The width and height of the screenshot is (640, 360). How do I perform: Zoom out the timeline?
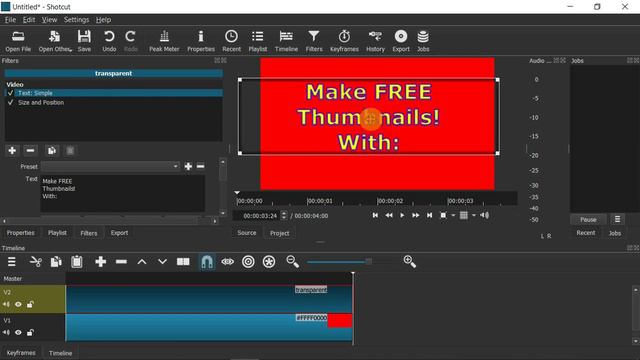[293, 262]
